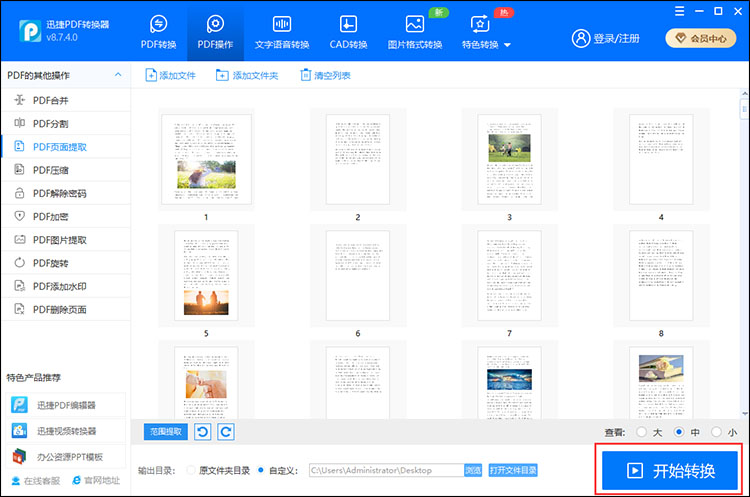750x497 pixels.
Task: Select page 3 thumbnail
Action: tap(509, 159)
